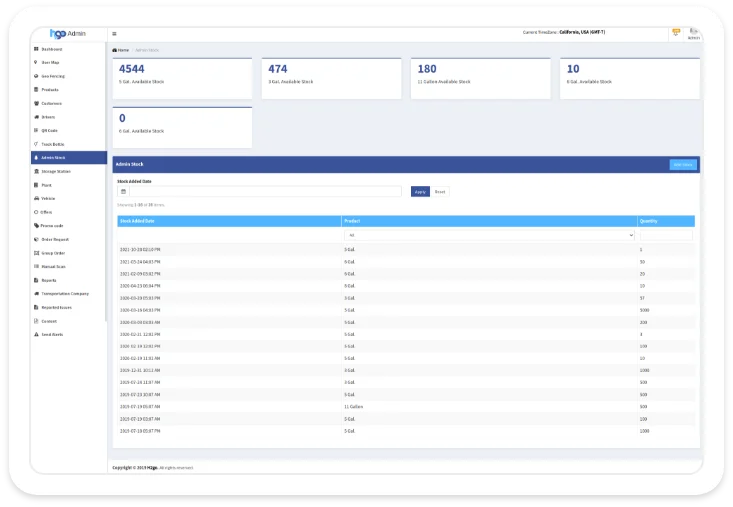Click the 474 3 Gal. Available Stock card
Viewport: 733px width, 507px height.
(331, 79)
